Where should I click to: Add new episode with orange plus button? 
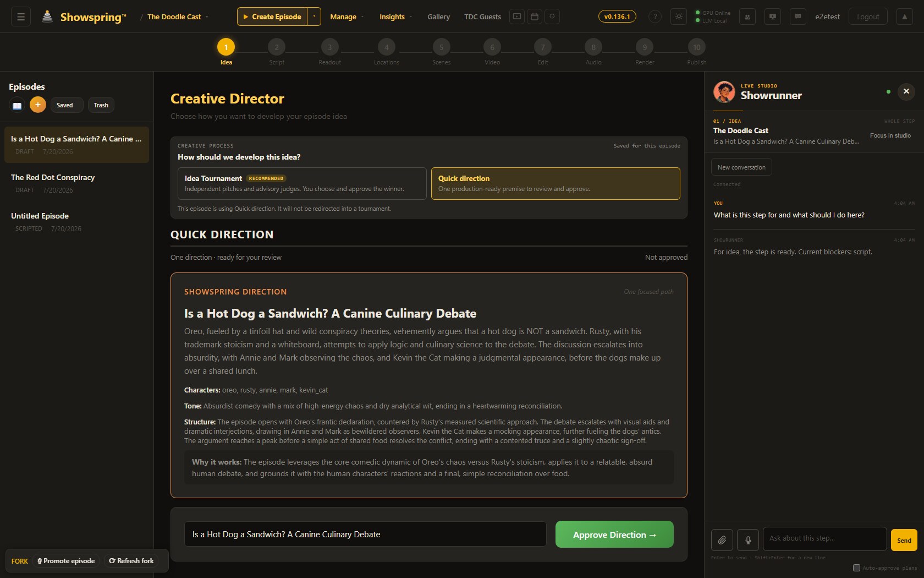point(38,105)
